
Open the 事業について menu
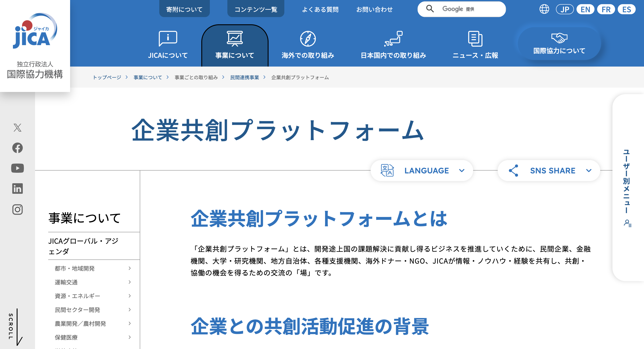coord(235,46)
